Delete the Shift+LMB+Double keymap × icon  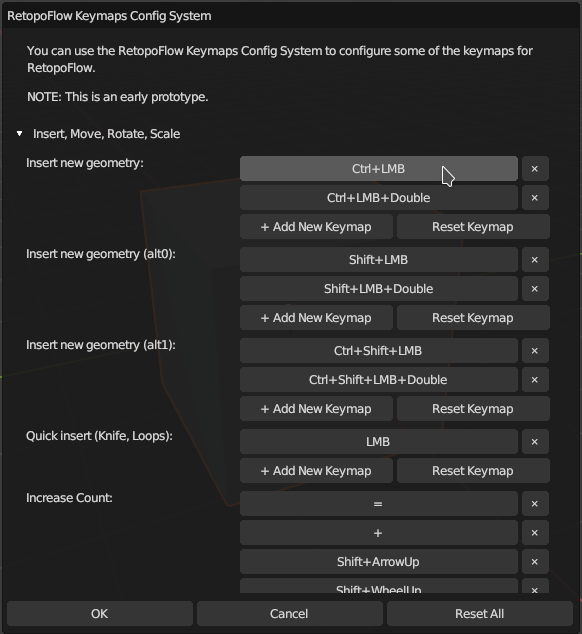click(x=535, y=289)
